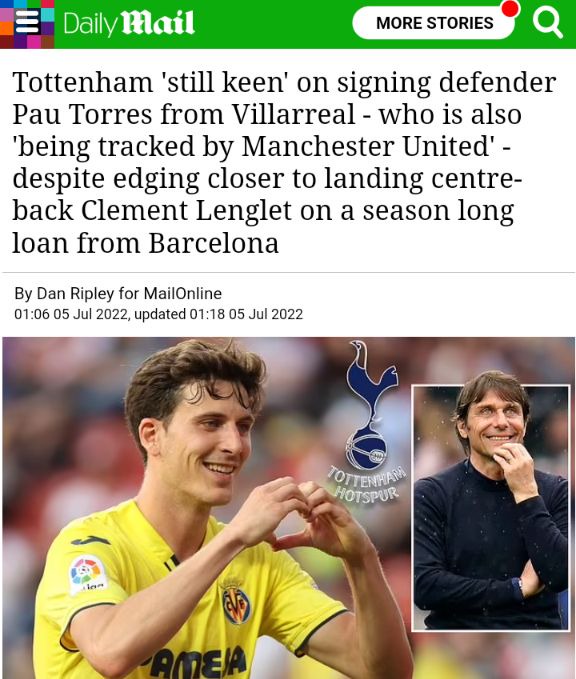Open the MORE STORIES button
The image size is (576, 679).
click(434, 23)
